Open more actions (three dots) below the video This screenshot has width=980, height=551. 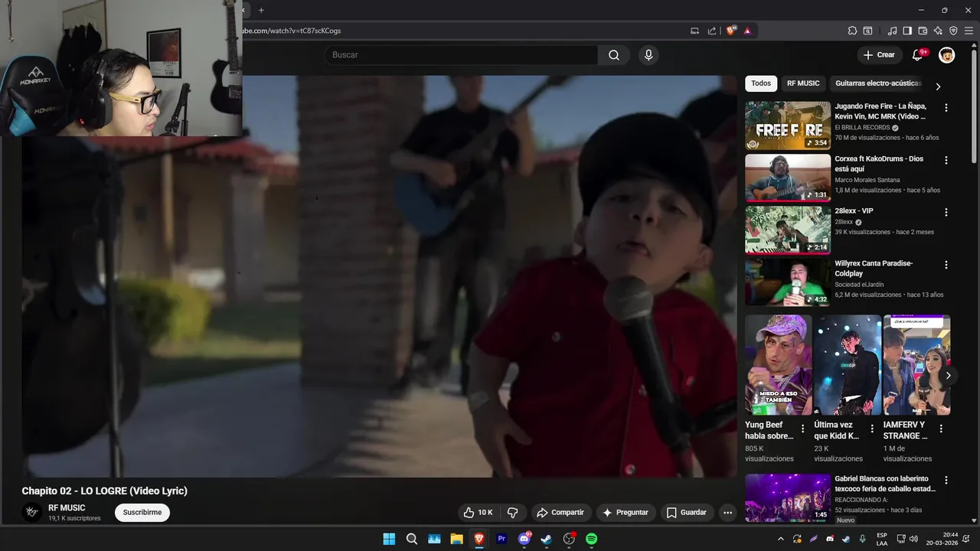tap(727, 513)
